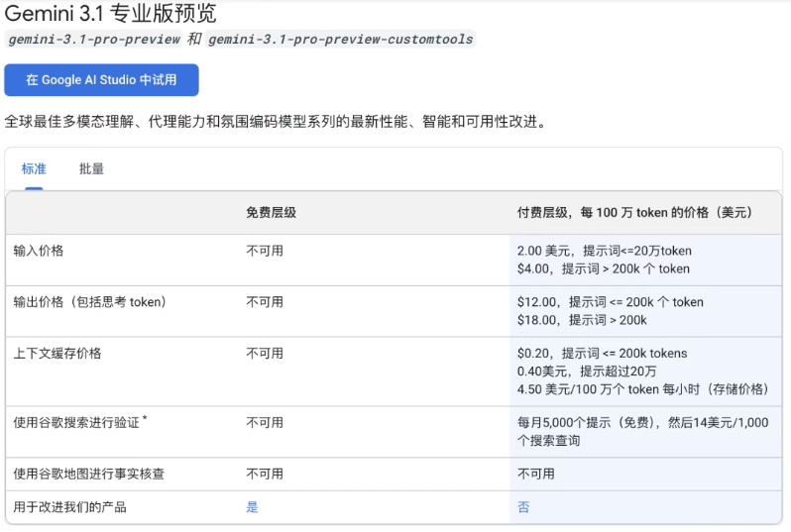Click 不可用 in the 上下文缓存价格 row

point(265,354)
